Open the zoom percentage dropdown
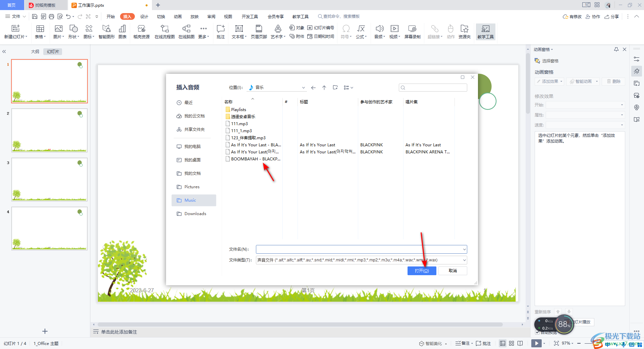The width and height of the screenshot is (644, 349). pyautogui.click(x=568, y=343)
